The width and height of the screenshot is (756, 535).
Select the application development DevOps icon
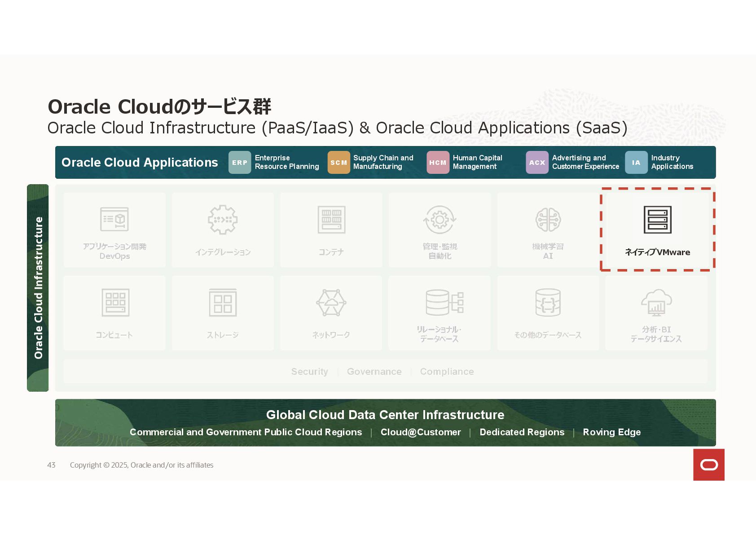(114, 219)
